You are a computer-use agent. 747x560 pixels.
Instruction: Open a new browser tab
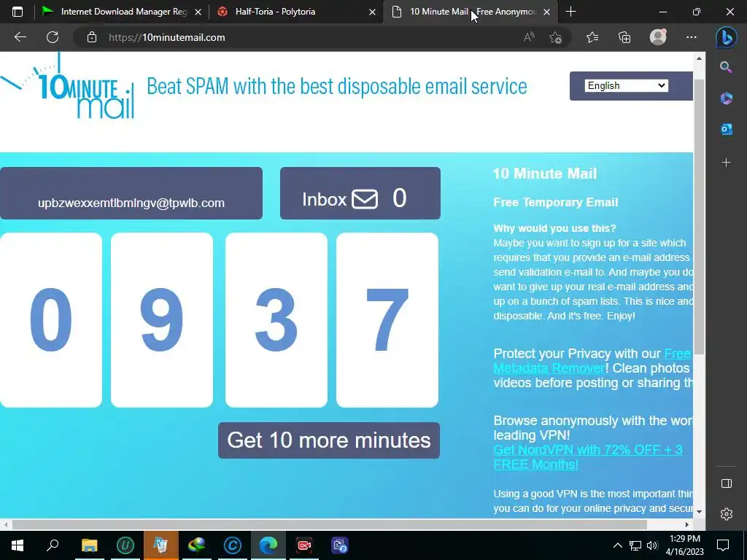coord(570,12)
